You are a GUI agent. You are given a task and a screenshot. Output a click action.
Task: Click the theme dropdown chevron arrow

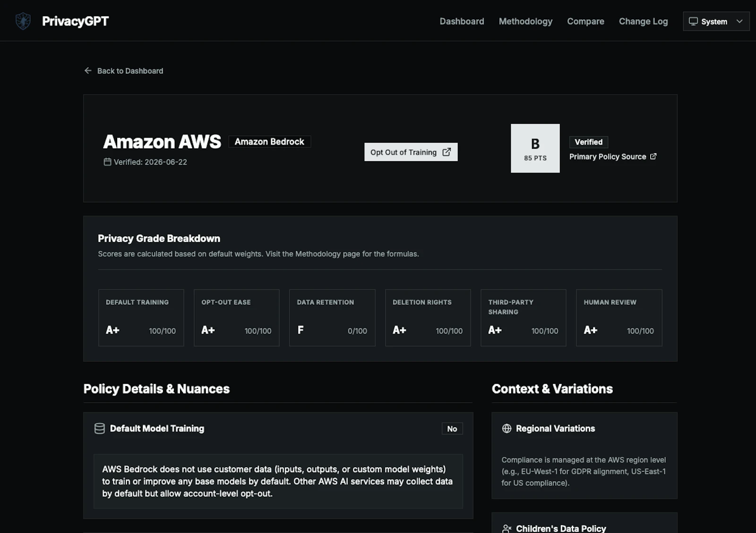pos(739,21)
